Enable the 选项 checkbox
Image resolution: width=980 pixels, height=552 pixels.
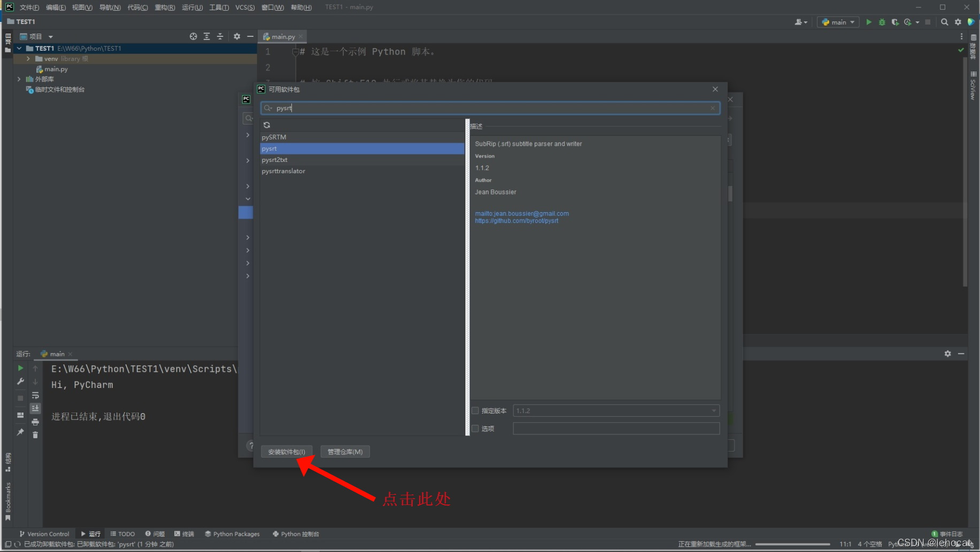(x=475, y=429)
